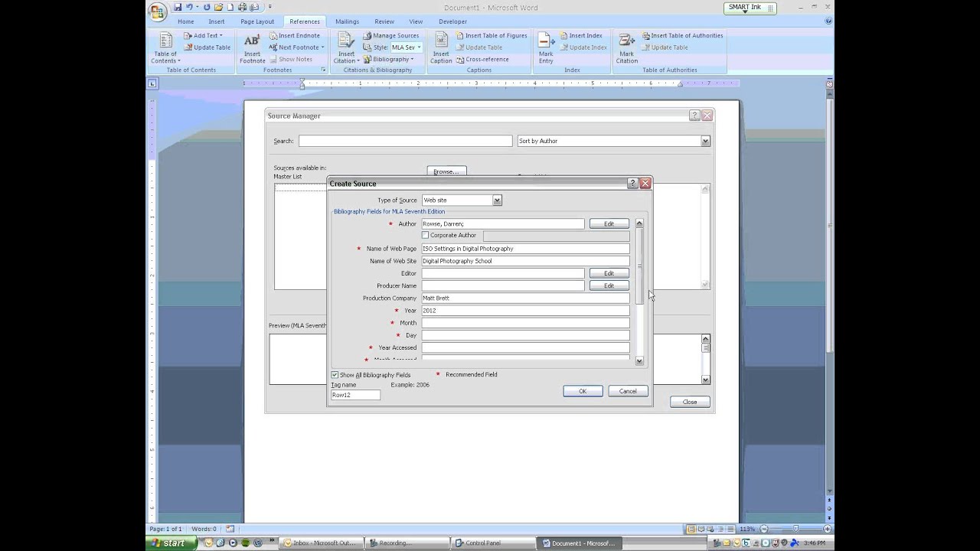Update Table in Table of Contents group

[207, 47]
